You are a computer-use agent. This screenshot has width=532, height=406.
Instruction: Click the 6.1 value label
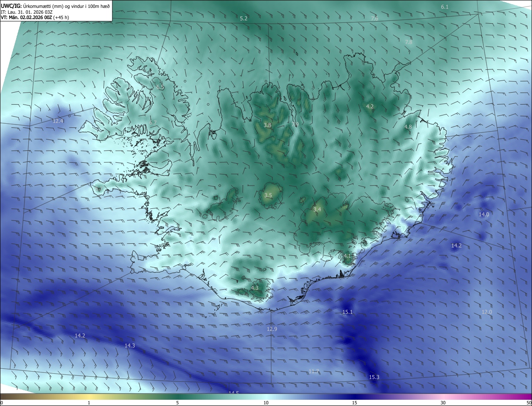[445, 7]
